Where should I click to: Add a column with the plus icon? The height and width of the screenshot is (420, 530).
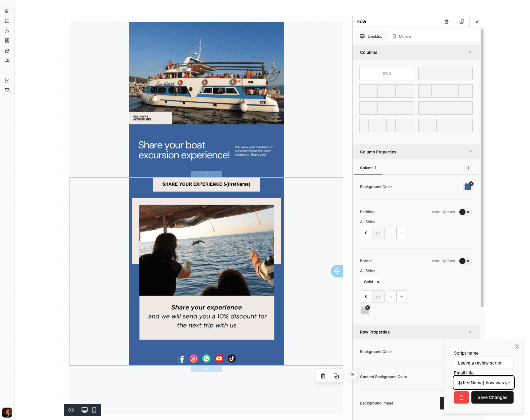[468, 168]
